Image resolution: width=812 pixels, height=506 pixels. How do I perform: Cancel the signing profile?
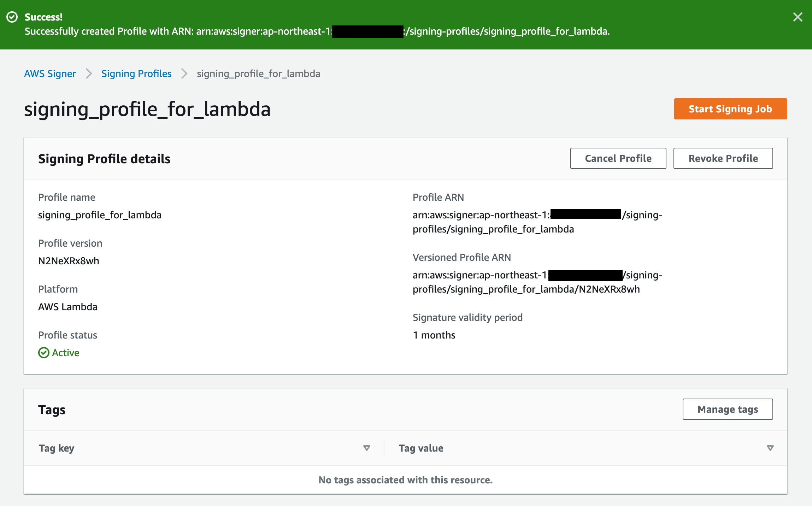(x=618, y=158)
